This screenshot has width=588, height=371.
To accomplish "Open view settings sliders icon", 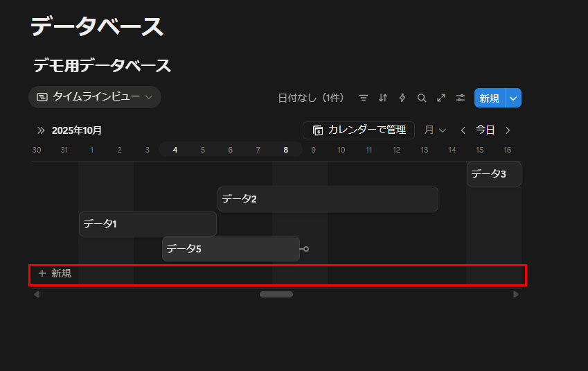I will coord(460,98).
